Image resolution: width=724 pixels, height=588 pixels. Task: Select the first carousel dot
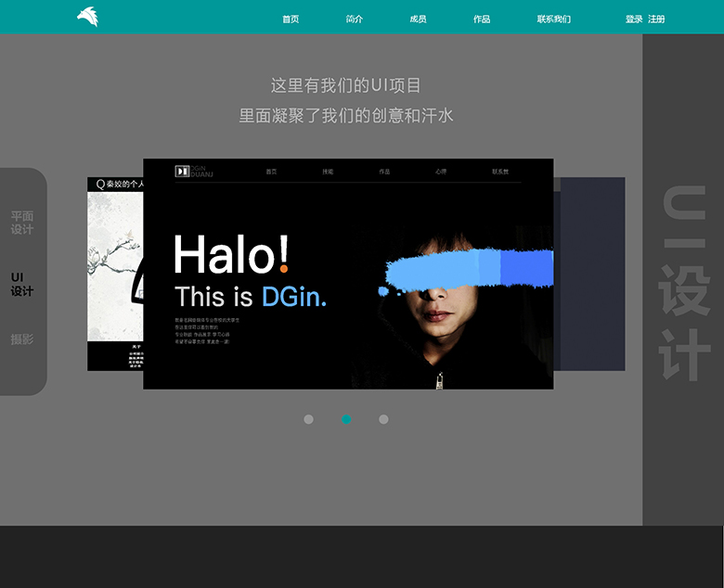click(308, 419)
